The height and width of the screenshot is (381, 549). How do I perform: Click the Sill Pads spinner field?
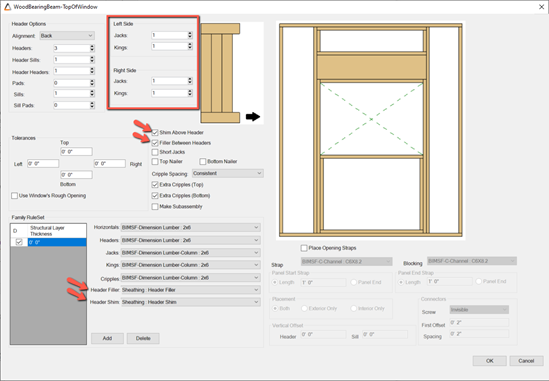coord(74,105)
